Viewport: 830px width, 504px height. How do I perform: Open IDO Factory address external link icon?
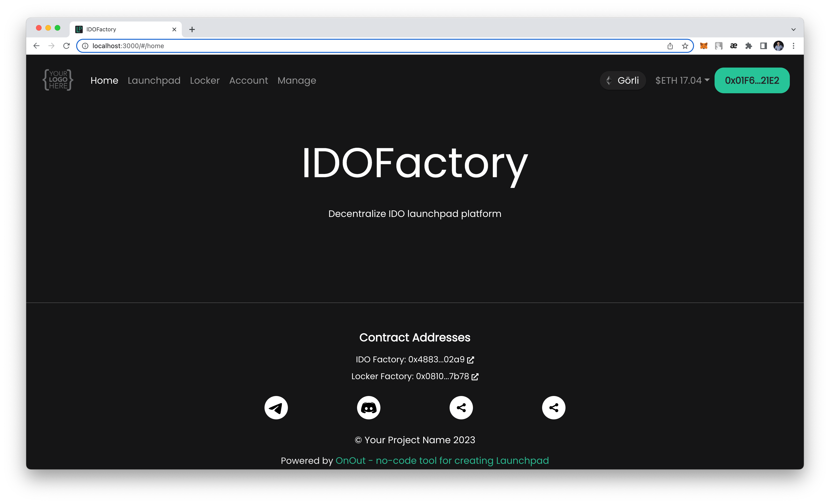pos(471,360)
